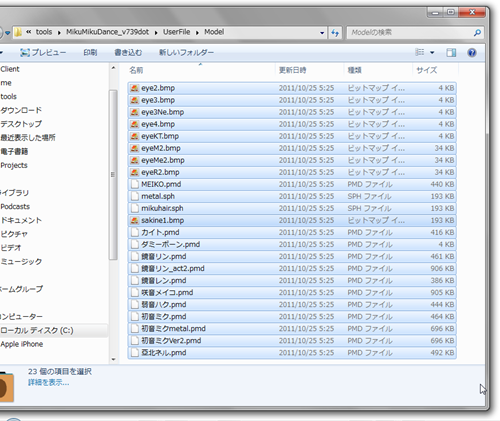Click the 印刷 toolbar button
The width and height of the screenshot is (500, 421).
(90, 52)
